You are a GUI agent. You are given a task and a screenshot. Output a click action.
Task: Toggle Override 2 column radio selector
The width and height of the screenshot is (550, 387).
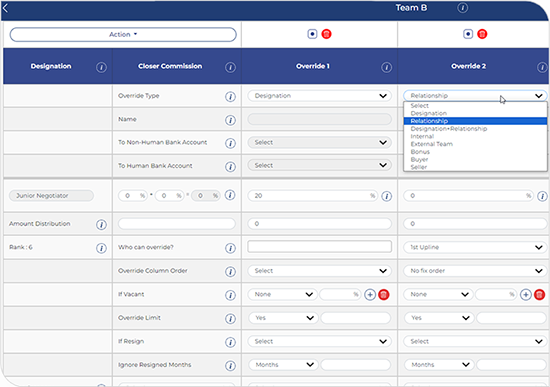tap(468, 34)
